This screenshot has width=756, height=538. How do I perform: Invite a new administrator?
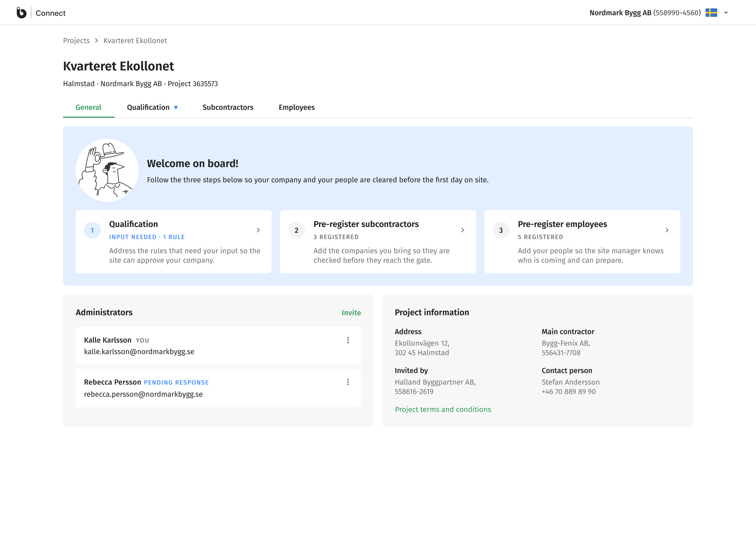click(351, 313)
